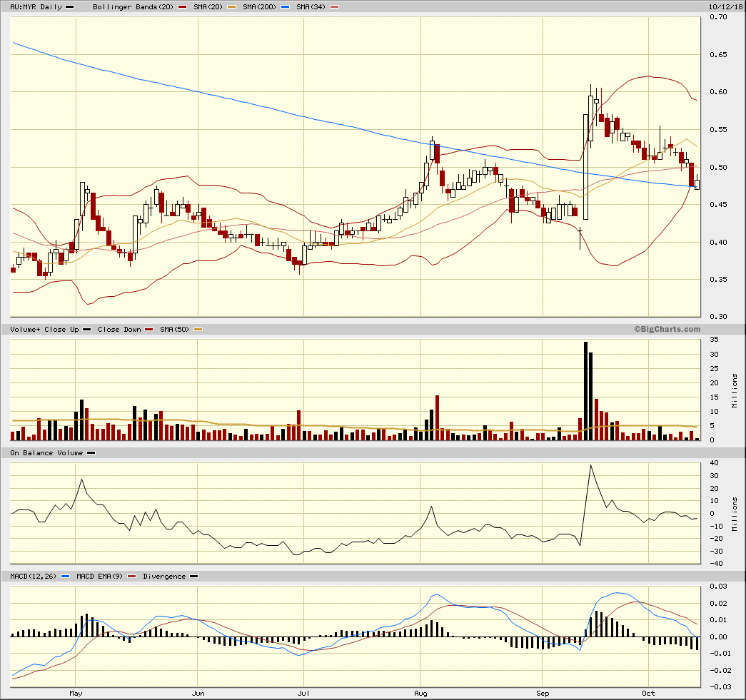The image size is (746, 700).
Task: Click the 0.60 price axis value
Action: click(718, 91)
